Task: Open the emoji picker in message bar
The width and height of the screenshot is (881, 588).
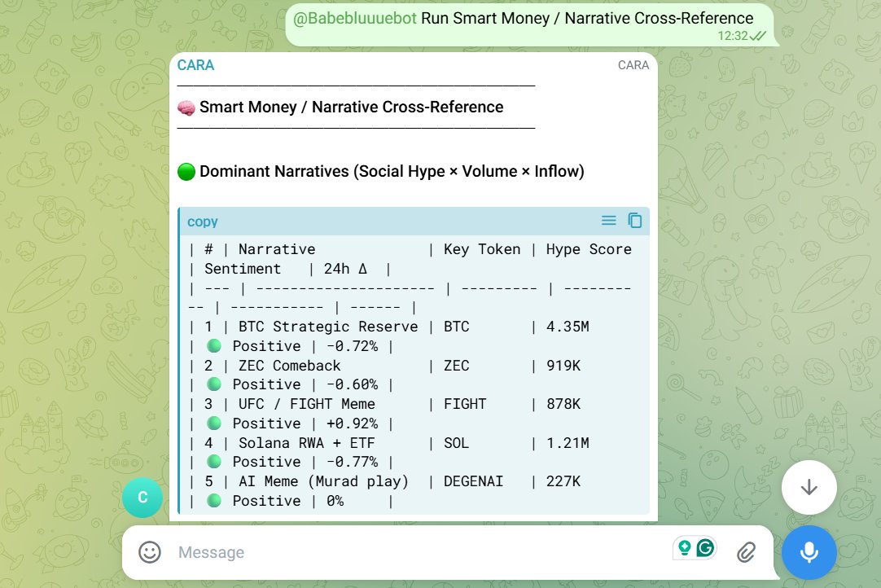Action: 150,552
